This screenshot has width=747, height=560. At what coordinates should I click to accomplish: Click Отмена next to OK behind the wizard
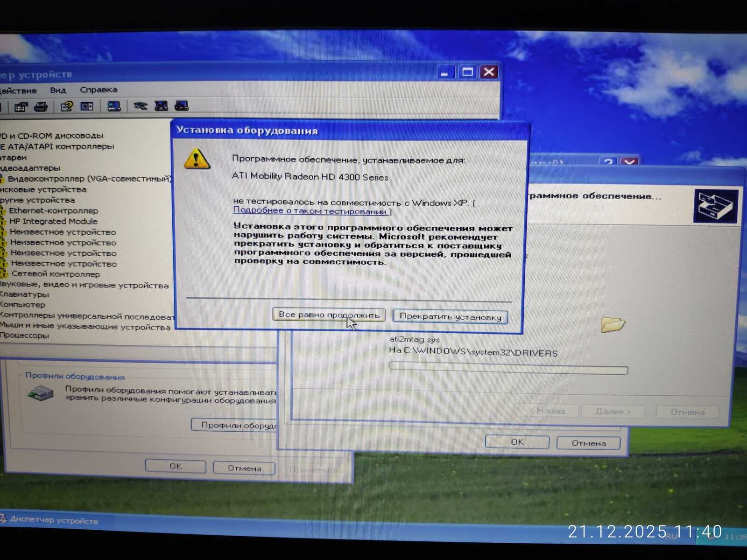click(588, 443)
